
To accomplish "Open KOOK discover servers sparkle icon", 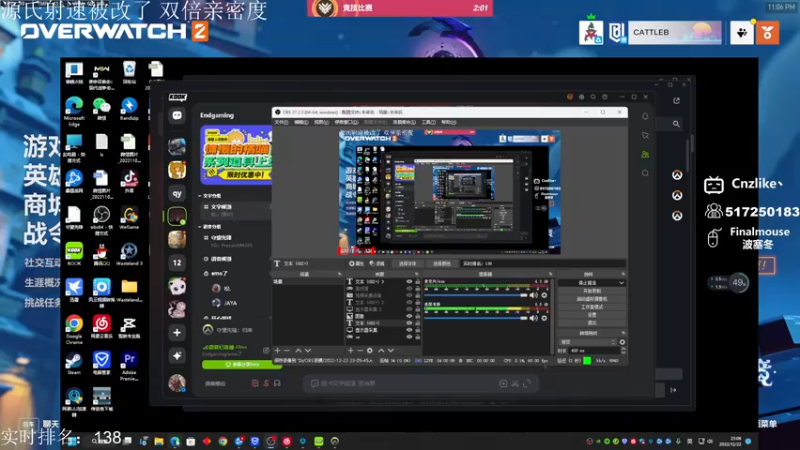I will point(177,356).
